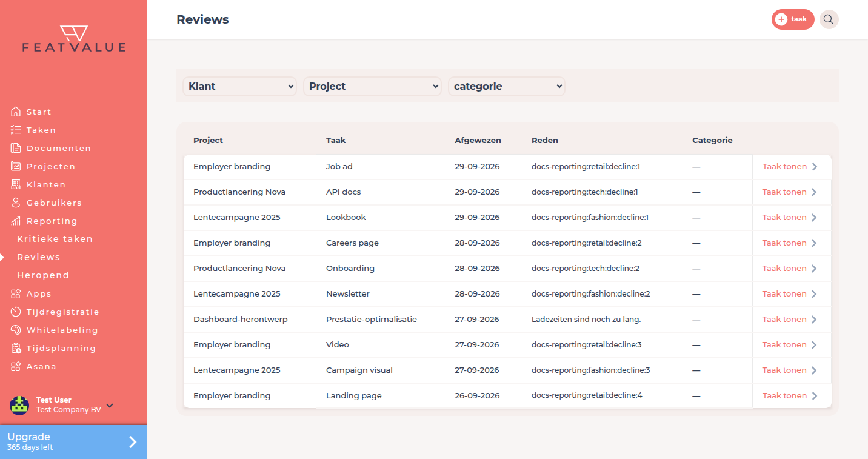Viewport: 868px width, 459px height.
Task: Click 'Ladezeiten sind noch zu lang.' cell
Action: point(586,320)
